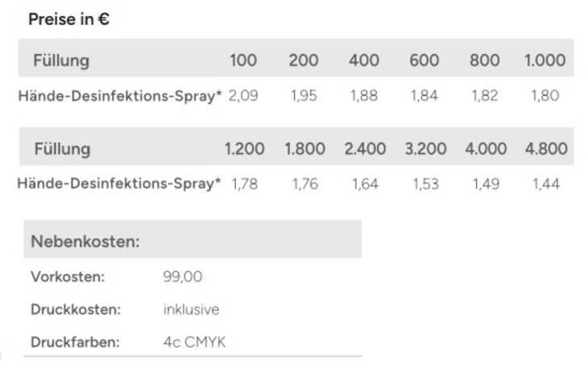Image resolution: width=588 pixels, height=383 pixels.
Task: Click the "Preise in €" heading
Action: 69,20
